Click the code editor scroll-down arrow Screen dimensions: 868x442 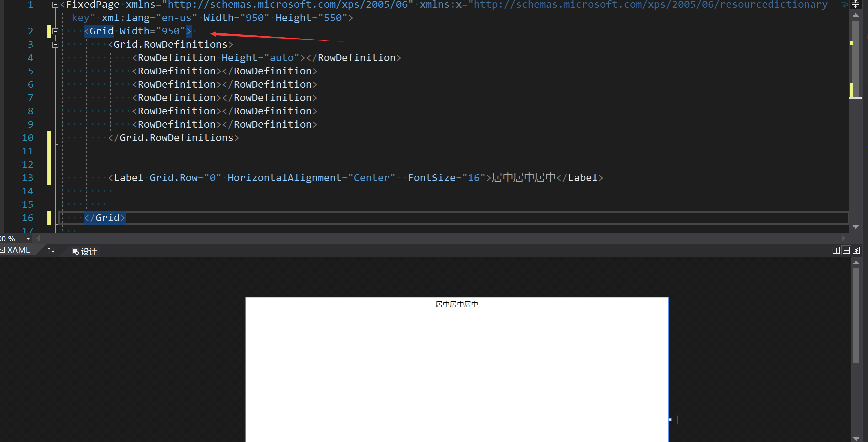point(856,227)
